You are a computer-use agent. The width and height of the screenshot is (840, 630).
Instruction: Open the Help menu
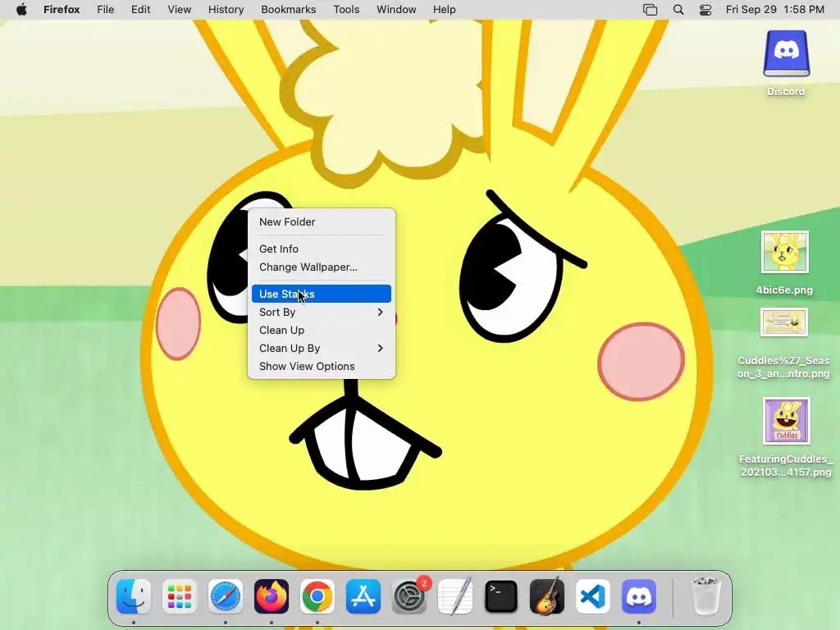tap(444, 10)
